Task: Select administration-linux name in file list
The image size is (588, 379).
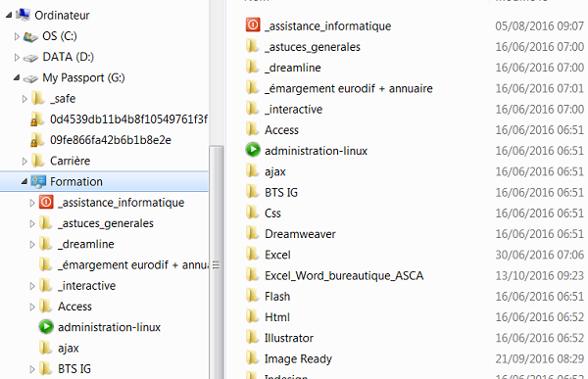Action: point(317,151)
